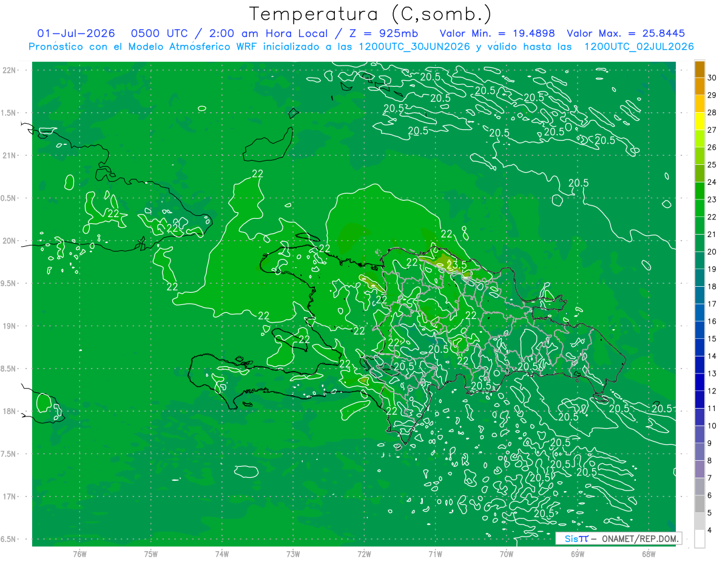The width and height of the screenshot is (728, 562).
Task: Click the "18N" latitude axis label
Action: (8, 411)
